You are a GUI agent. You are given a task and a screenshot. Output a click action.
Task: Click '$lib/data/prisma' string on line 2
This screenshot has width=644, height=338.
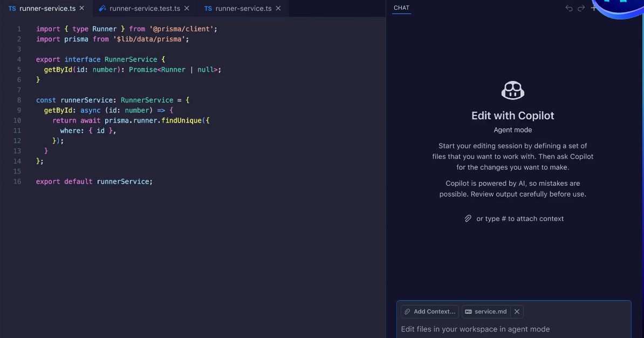coord(149,39)
